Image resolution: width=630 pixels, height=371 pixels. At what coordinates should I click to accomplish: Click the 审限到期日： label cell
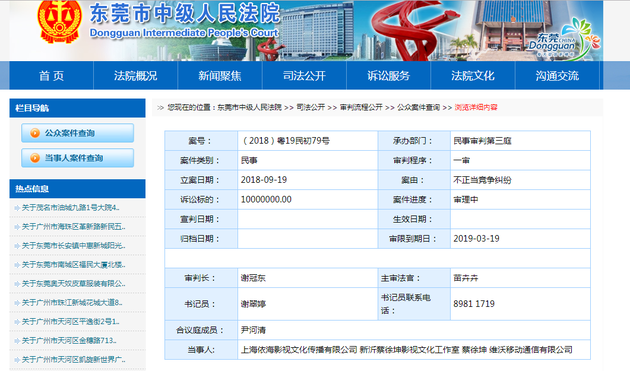pos(414,239)
